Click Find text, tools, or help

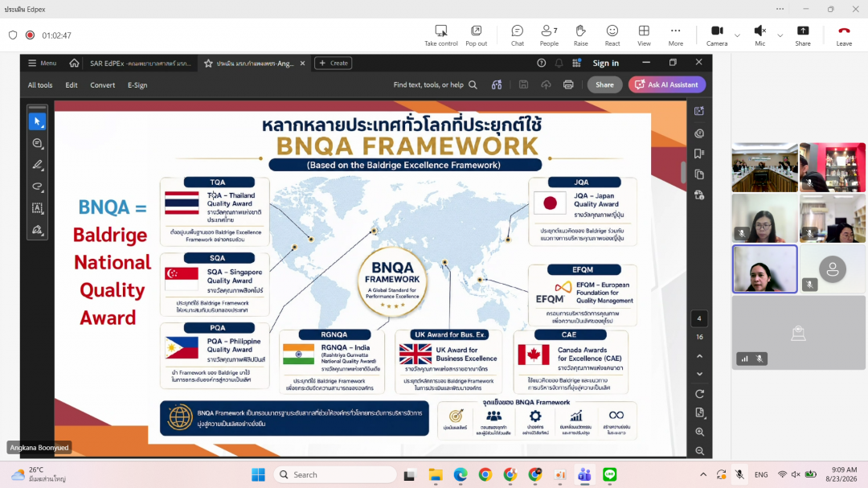click(x=435, y=84)
